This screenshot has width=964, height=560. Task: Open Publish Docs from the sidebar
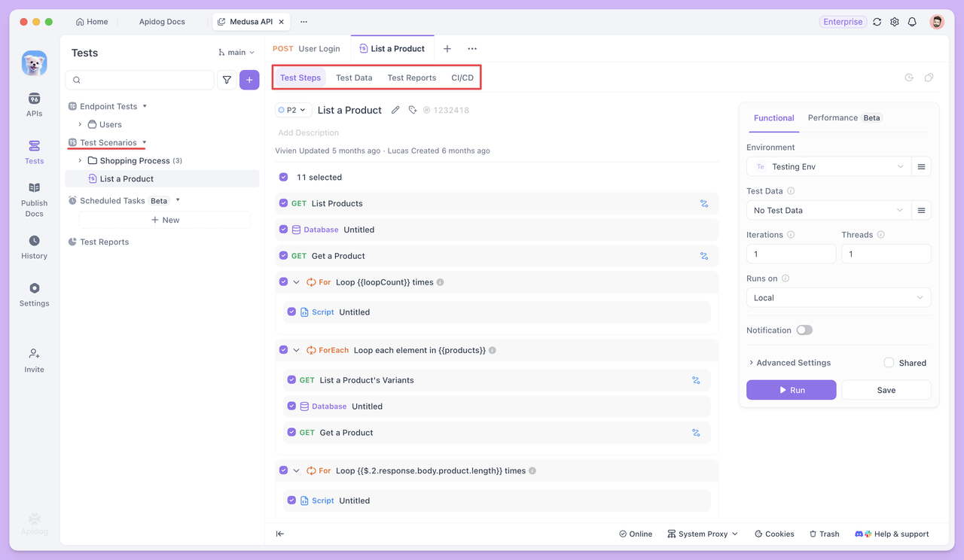34,199
